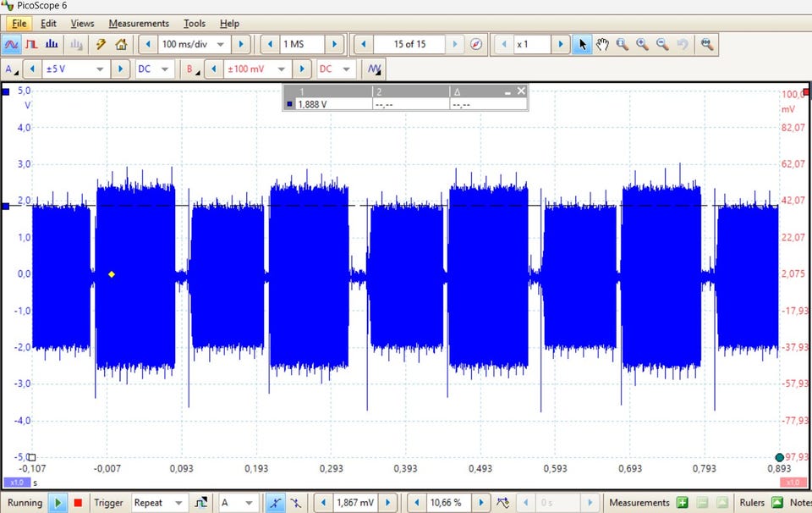Switch to Scope Mode
Viewport: 812px width, 513px height.
pos(13,44)
